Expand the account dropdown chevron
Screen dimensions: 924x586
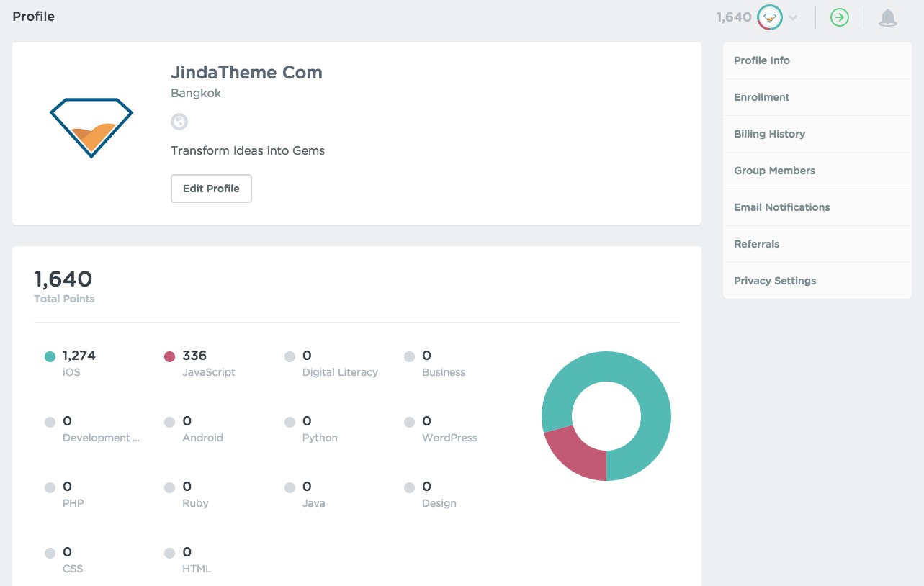tap(793, 18)
